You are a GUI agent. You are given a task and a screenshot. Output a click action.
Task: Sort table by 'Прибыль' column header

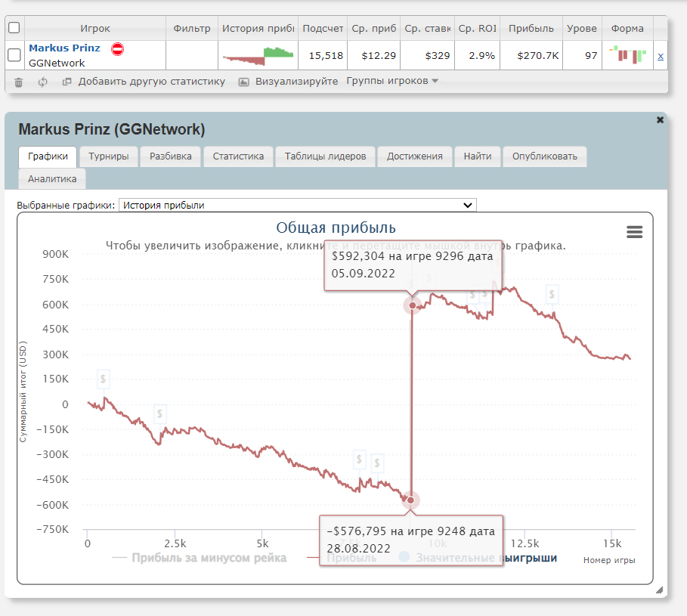pos(531,28)
